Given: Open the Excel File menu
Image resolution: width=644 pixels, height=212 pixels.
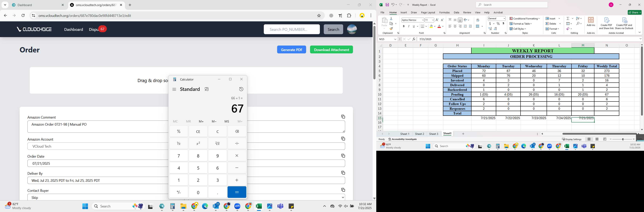Looking at the screenshot, I should point(382,13).
